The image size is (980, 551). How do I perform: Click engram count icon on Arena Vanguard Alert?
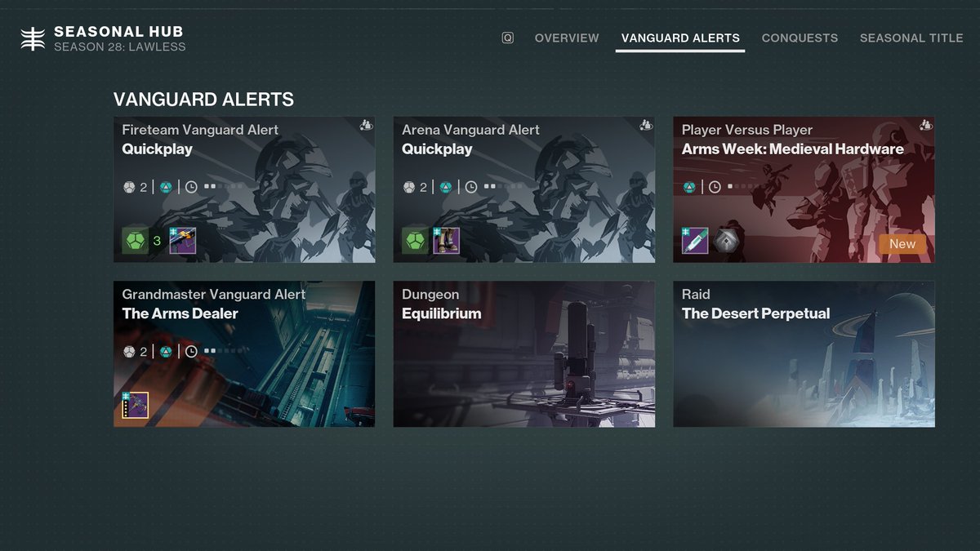[409, 187]
